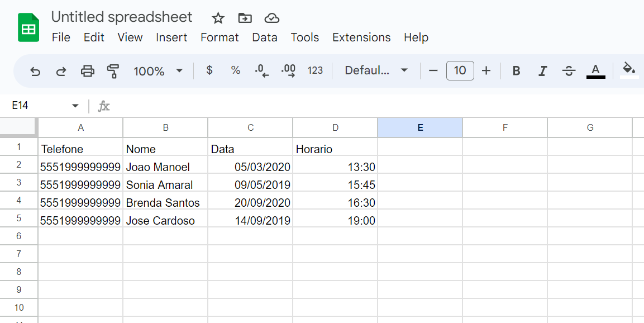Click the Increase decimal places icon
Screen dimensions: 644x323
coord(288,71)
